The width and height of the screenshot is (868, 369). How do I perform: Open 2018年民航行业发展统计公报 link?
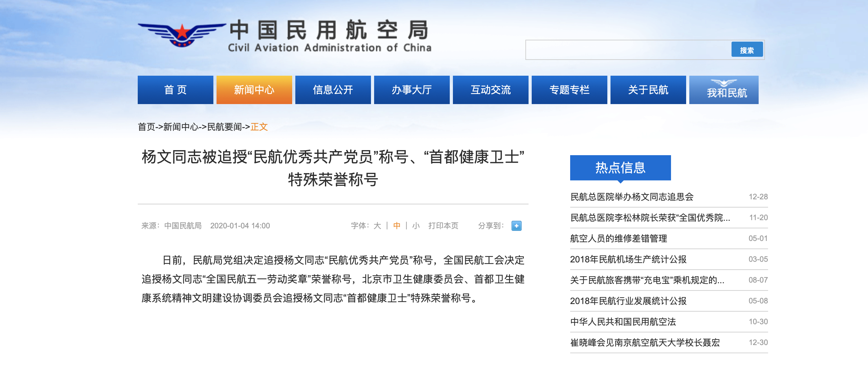628,301
